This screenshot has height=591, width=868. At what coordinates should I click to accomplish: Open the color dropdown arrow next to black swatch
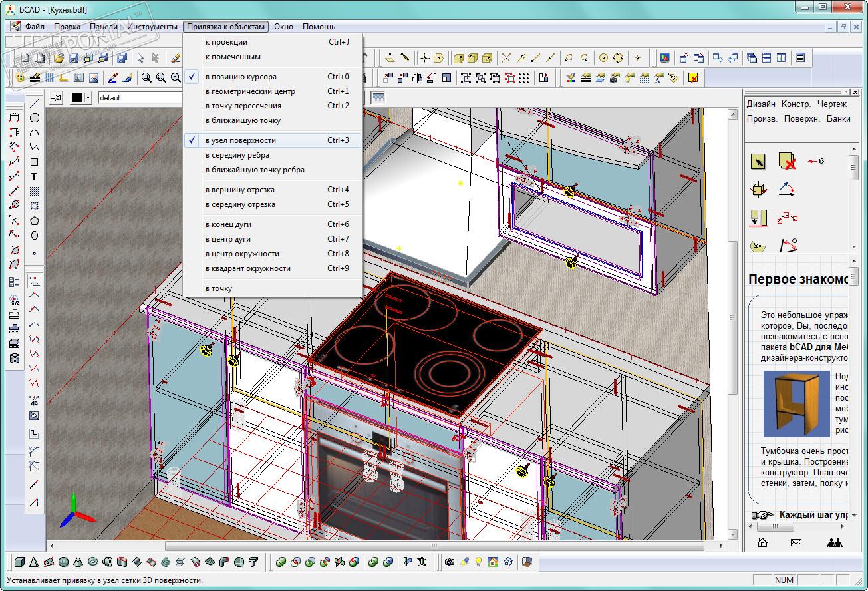pos(88,98)
